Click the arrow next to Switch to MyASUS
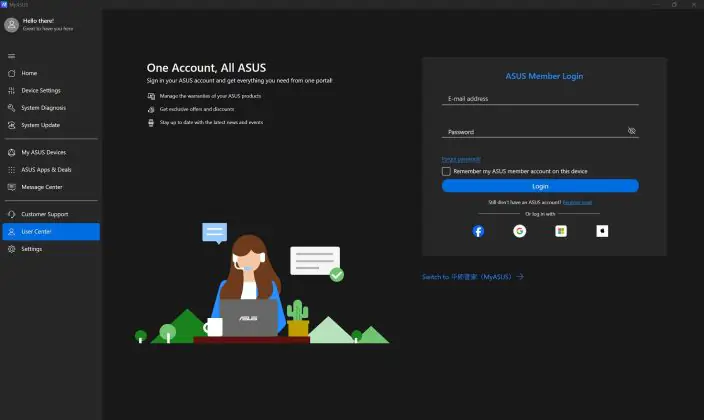The height and width of the screenshot is (420, 704). [520, 277]
